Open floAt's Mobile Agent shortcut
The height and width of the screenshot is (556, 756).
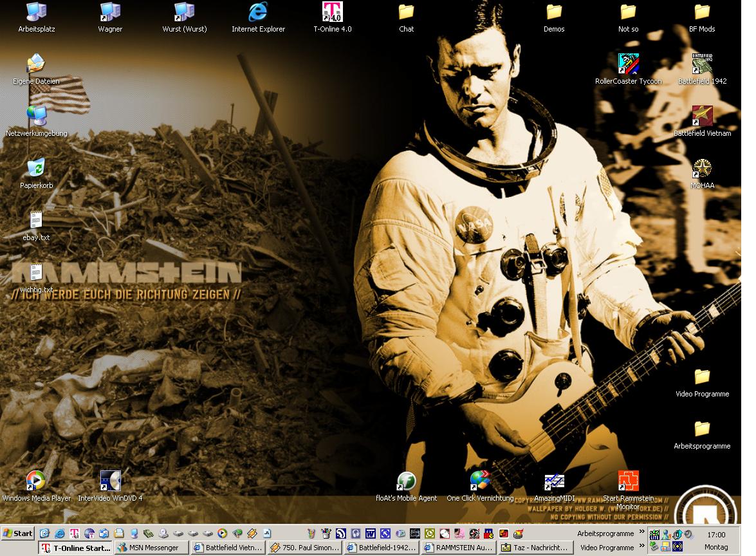click(x=406, y=486)
